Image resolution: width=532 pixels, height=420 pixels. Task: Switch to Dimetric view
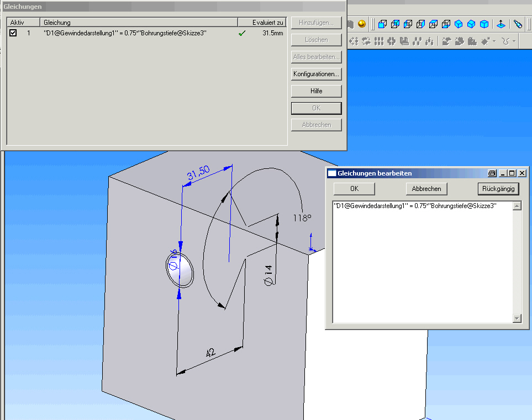pyautogui.click(x=484, y=24)
